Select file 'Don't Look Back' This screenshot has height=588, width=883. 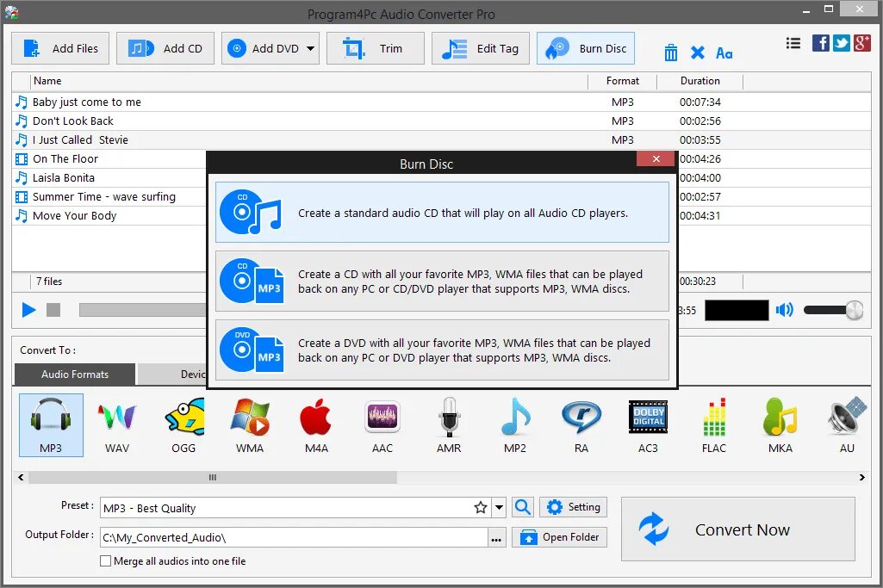(x=441, y=121)
